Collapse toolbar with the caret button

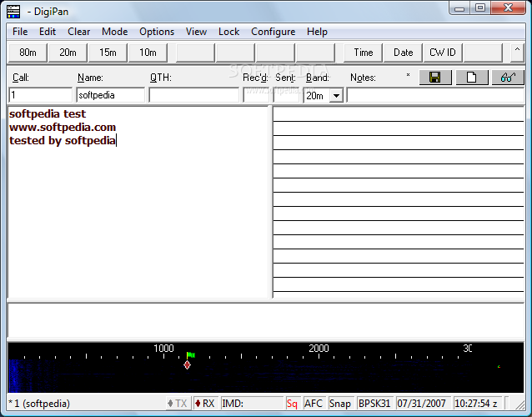click(x=517, y=53)
